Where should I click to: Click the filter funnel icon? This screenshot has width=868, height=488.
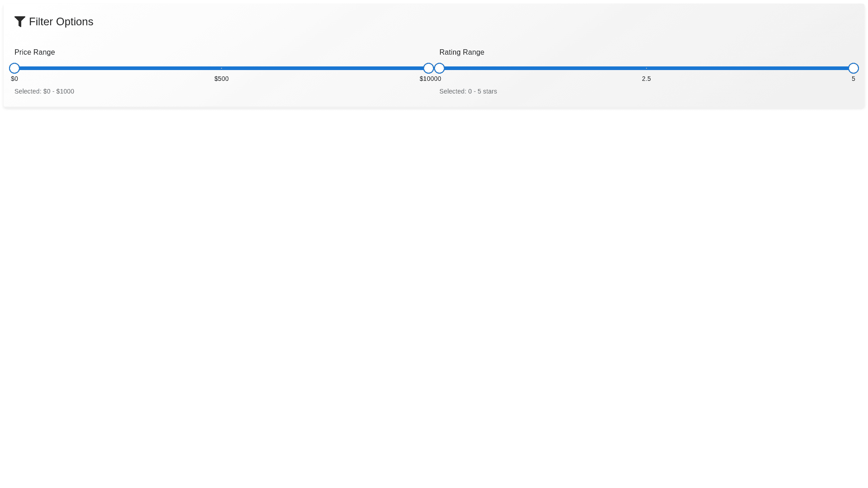coord(20,22)
